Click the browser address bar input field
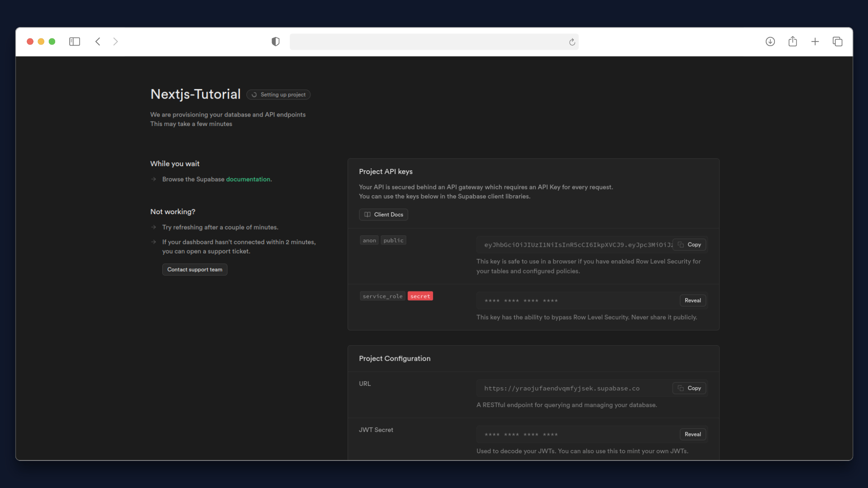Screen dimensions: 868x488 point(434,42)
